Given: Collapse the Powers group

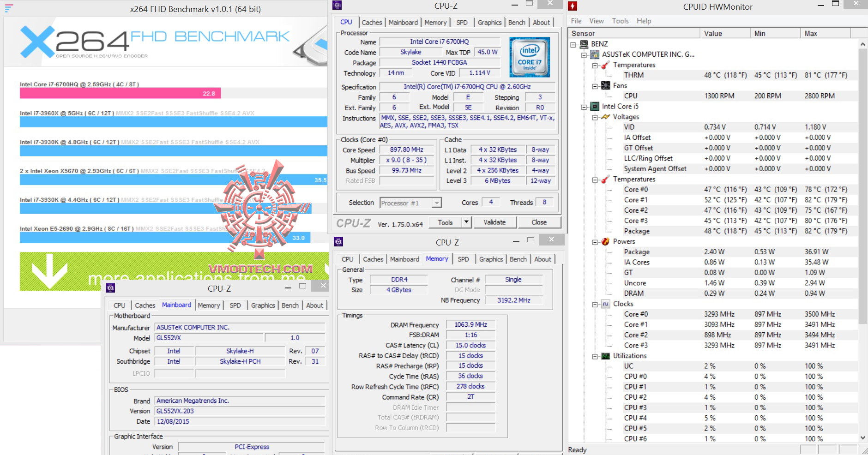Looking at the screenshot, I should [595, 242].
